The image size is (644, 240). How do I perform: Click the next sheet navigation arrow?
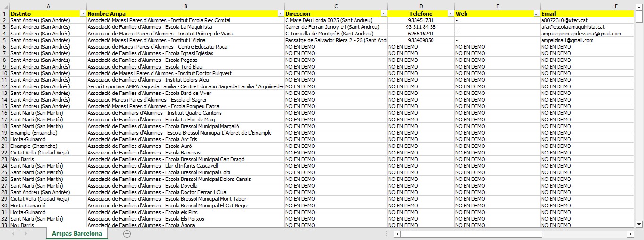click(26, 234)
